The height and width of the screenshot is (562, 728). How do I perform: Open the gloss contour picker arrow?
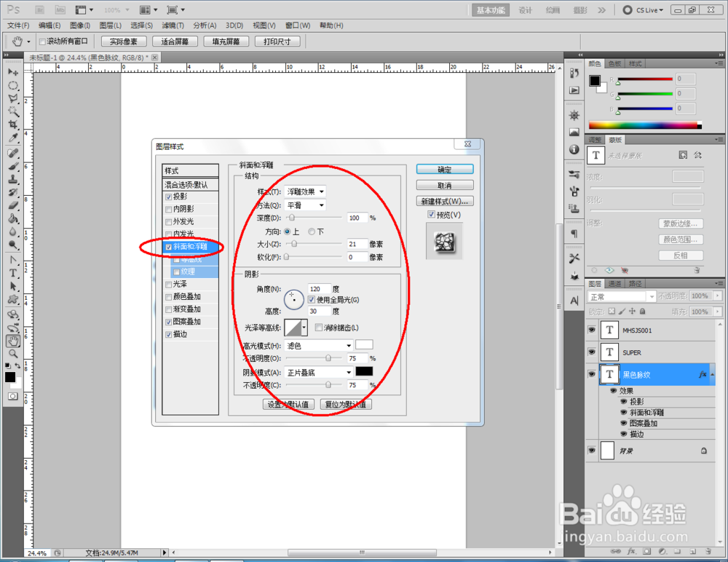tap(304, 328)
